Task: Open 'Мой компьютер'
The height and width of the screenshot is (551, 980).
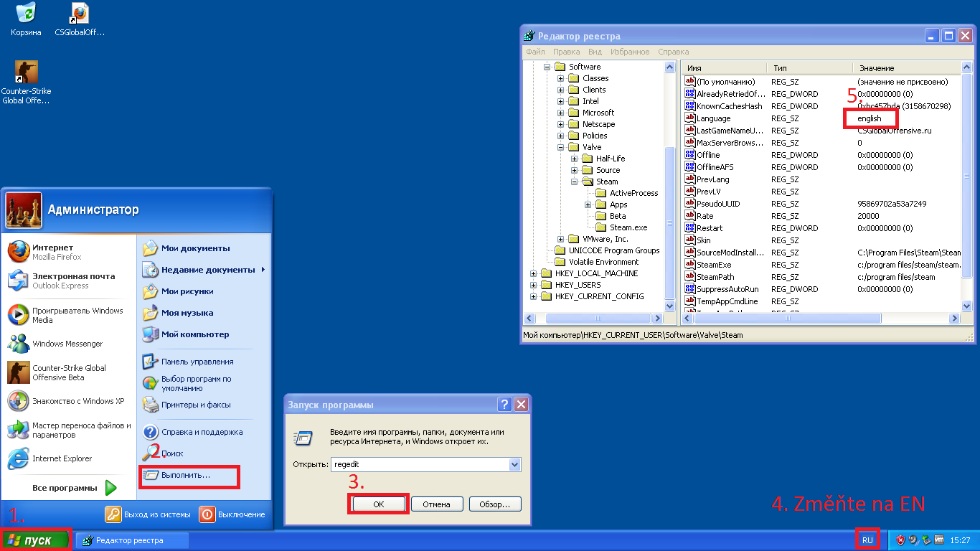Action: pyautogui.click(x=204, y=334)
